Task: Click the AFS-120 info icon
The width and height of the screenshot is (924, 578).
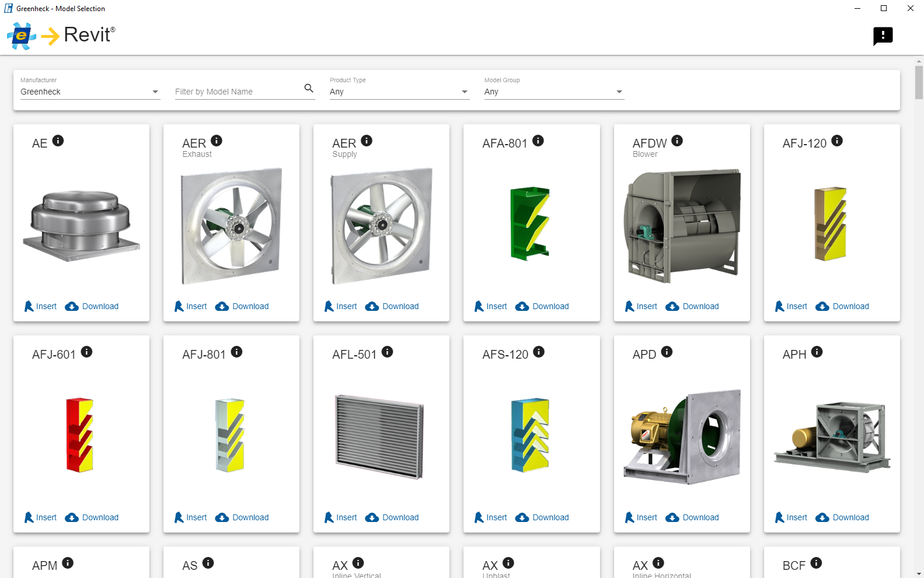Action: [539, 352]
